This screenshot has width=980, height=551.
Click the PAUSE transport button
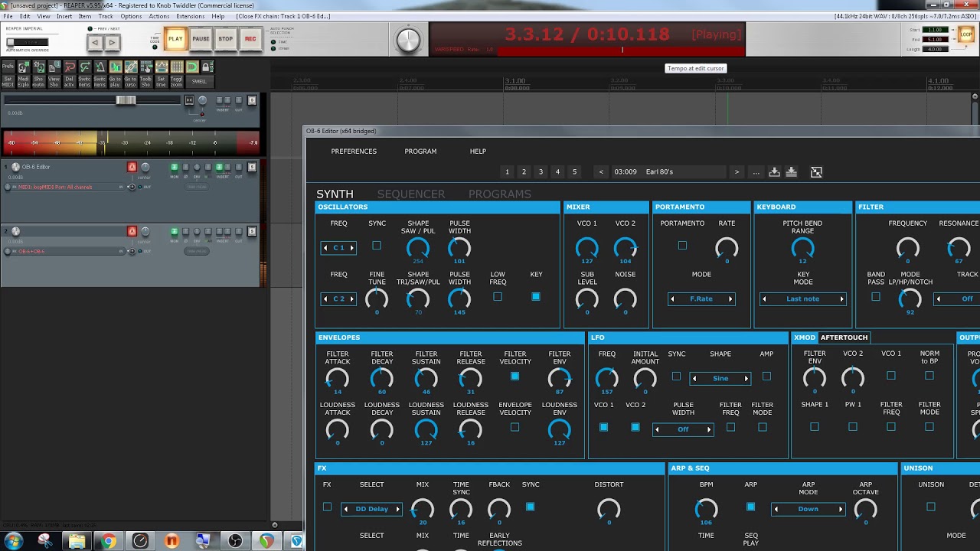201,39
